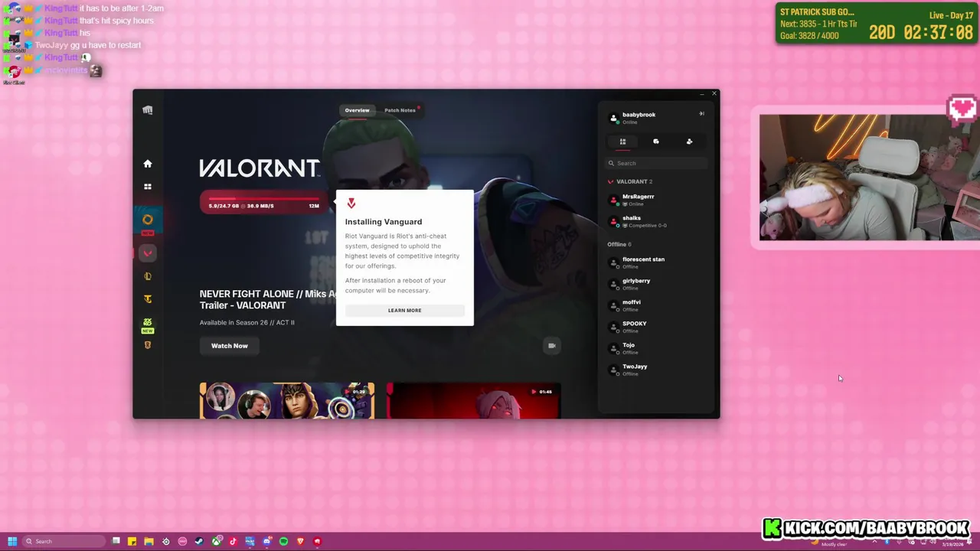Select friend florescent stan
Image resolution: width=980 pixels, height=551 pixels.
(x=657, y=262)
